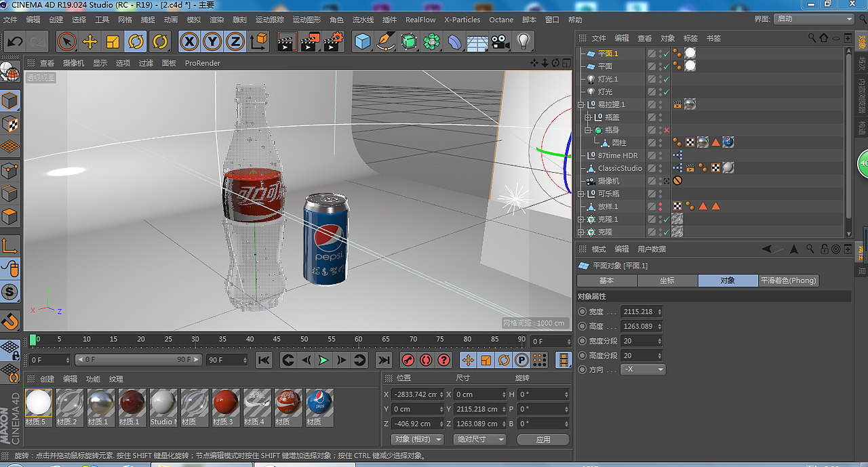Toggle the Z axis lock

(x=235, y=41)
